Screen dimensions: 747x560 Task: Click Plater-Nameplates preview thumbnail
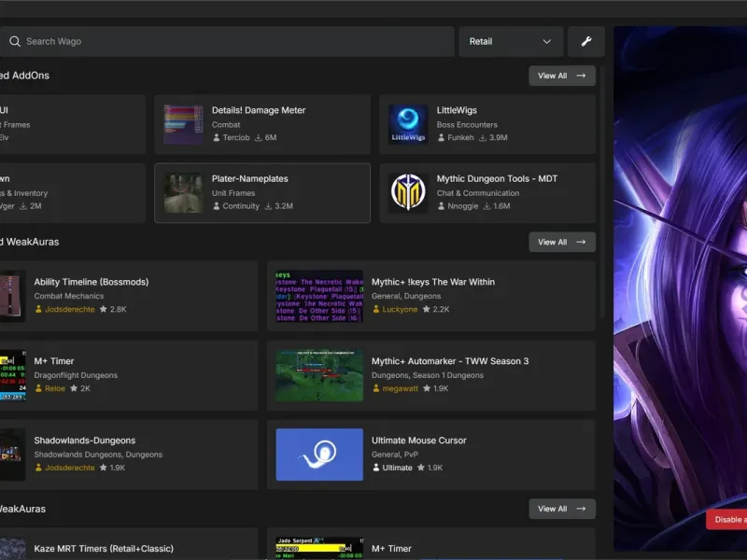[x=183, y=193]
